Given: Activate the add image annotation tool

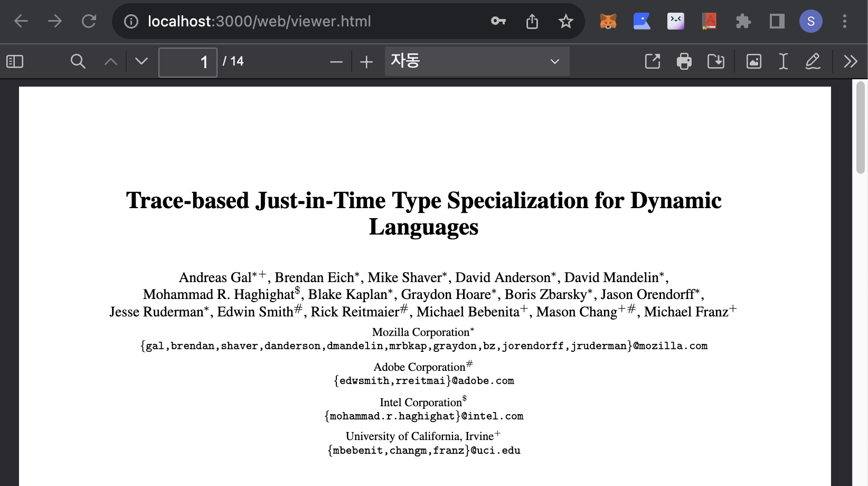Looking at the screenshot, I should pos(753,61).
